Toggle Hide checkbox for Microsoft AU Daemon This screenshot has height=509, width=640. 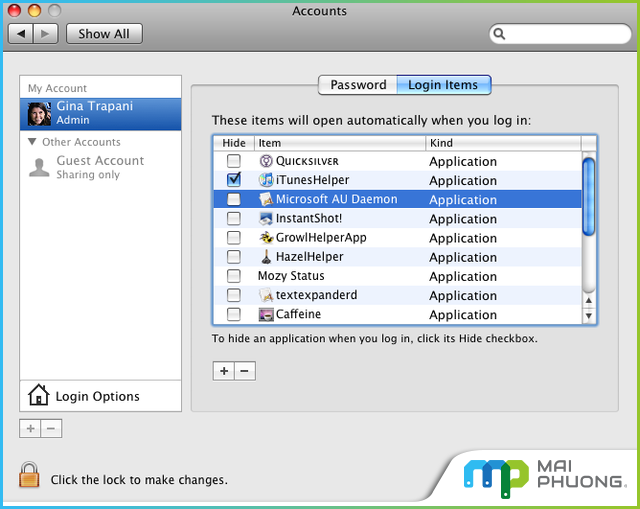point(233,199)
